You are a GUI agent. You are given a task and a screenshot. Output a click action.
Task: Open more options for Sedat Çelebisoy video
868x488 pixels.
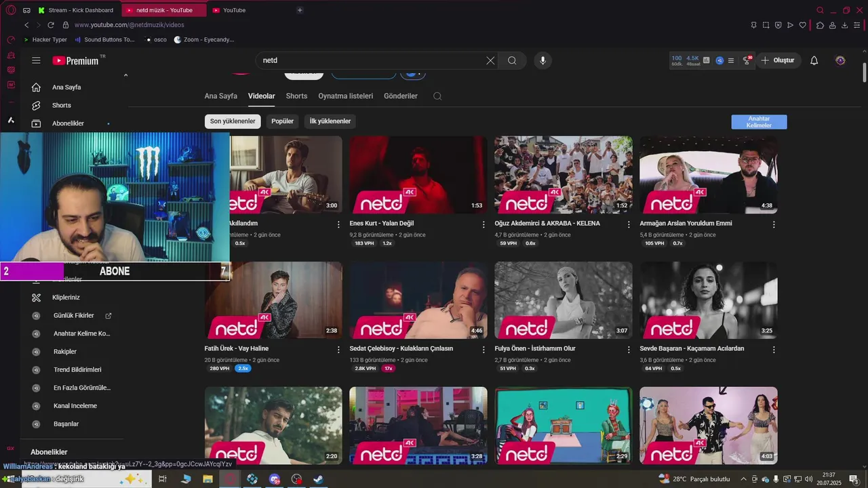tap(484, 350)
